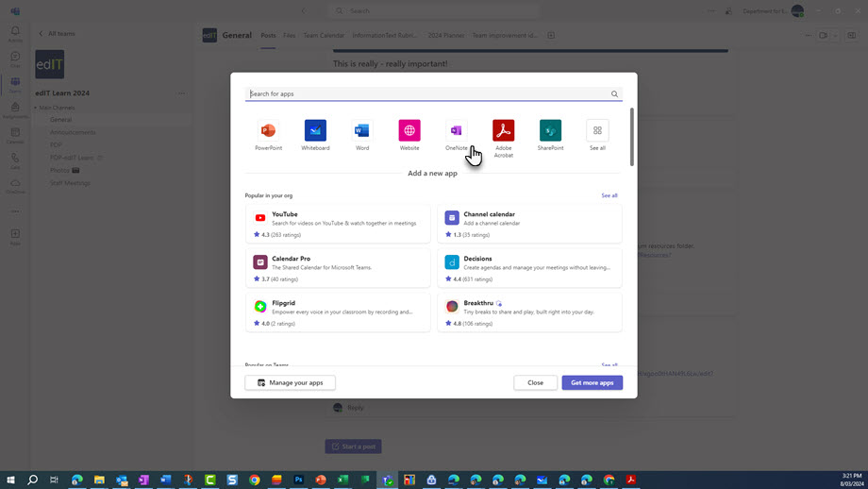The image size is (868, 489).
Task: Open the Photos channel
Action: tap(64, 171)
